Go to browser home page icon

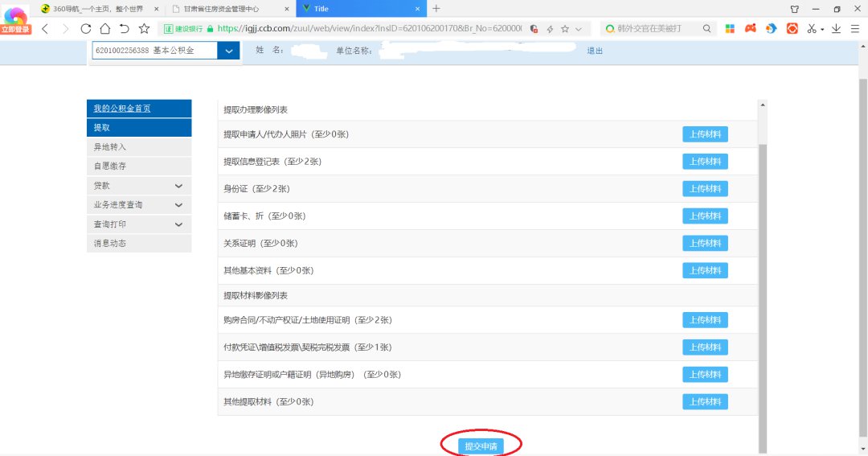pyautogui.click(x=104, y=28)
